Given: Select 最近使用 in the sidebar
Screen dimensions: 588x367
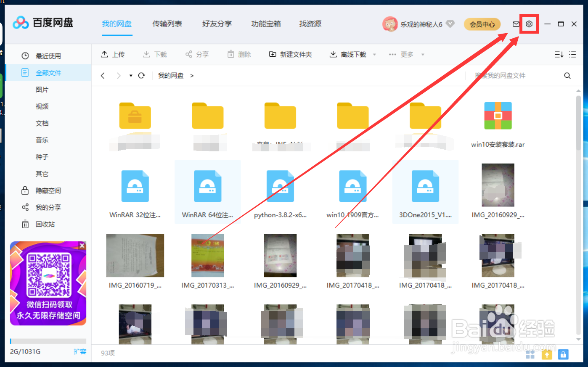Looking at the screenshot, I should 48,56.
